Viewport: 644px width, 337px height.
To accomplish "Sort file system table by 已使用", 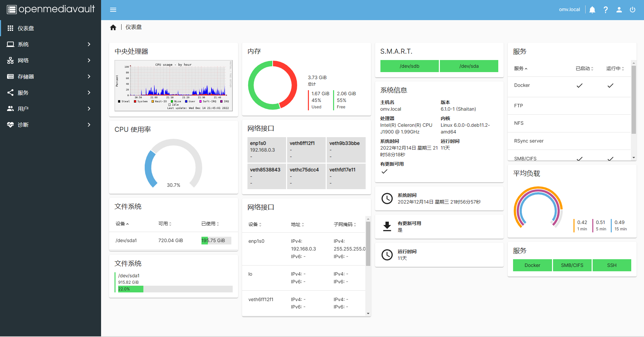I will pyautogui.click(x=210, y=224).
